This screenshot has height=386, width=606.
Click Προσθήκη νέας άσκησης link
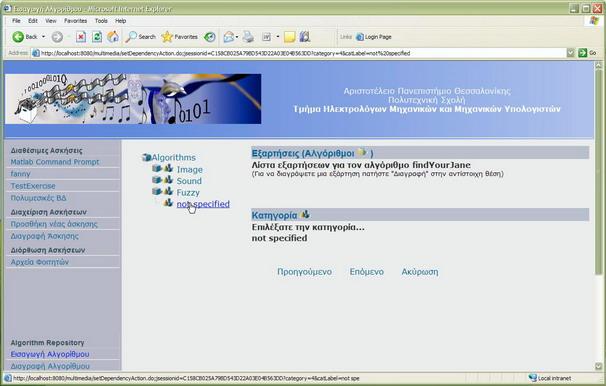[54, 224]
